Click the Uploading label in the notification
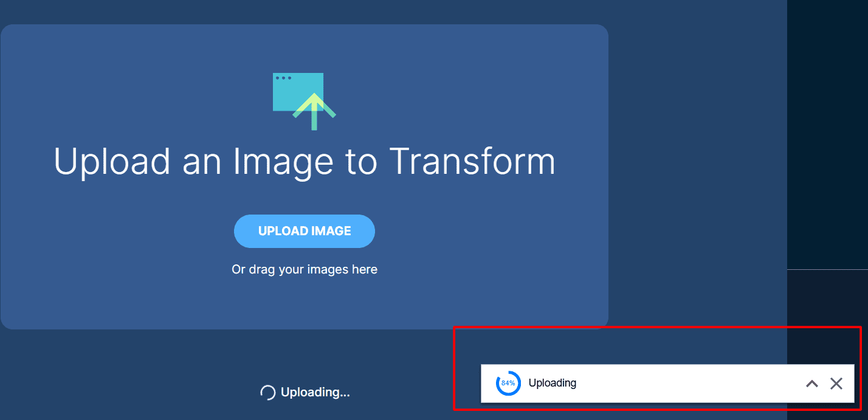The image size is (868, 420). tap(552, 383)
